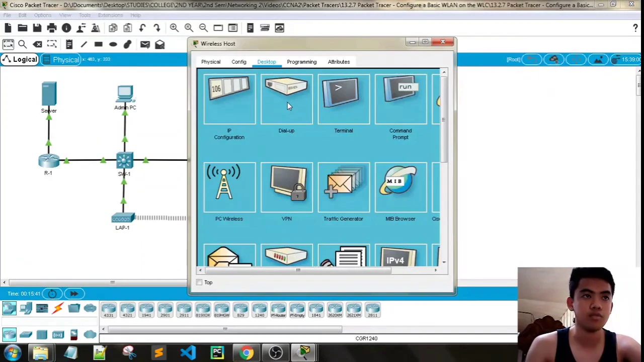
Task: Switch to the Physical tab in Wireless Host
Action: (x=211, y=62)
